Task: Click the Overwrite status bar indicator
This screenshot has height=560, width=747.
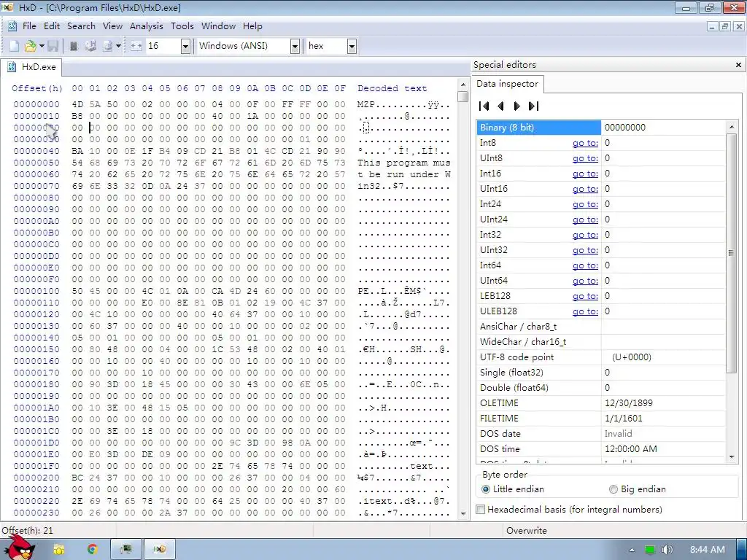Action: (527, 531)
